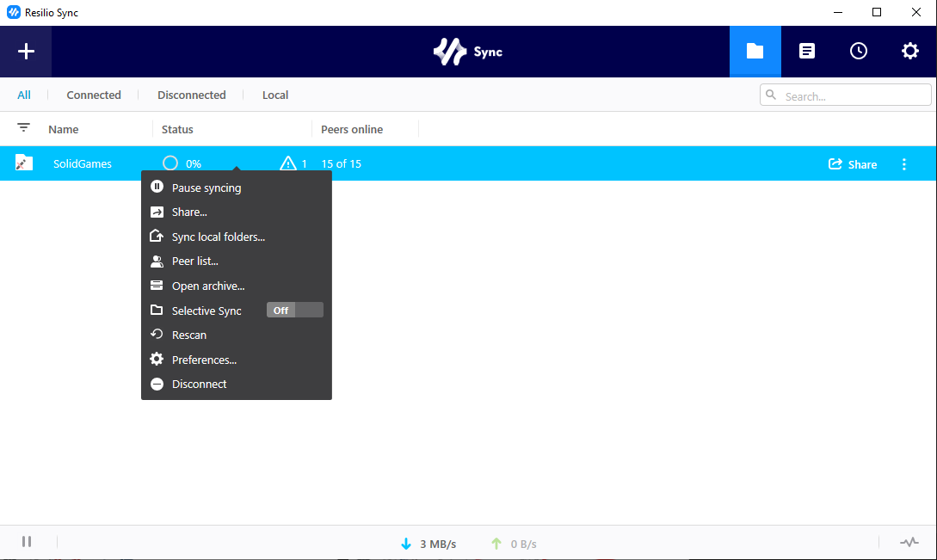Choose Share... from the context menu

(236, 212)
